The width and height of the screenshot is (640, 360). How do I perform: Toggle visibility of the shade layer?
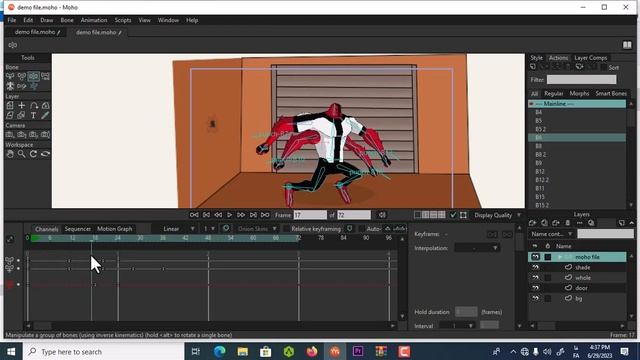click(536, 267)
